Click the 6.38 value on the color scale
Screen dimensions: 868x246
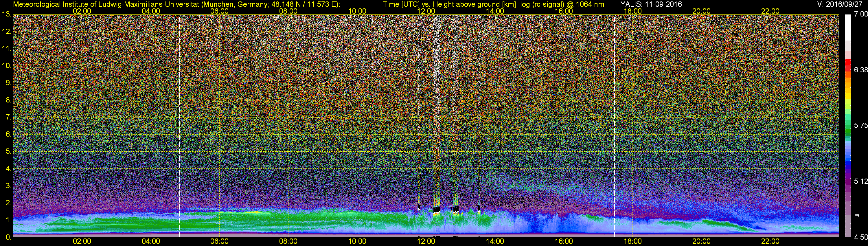pyautogui.click(x=861, y=70)
